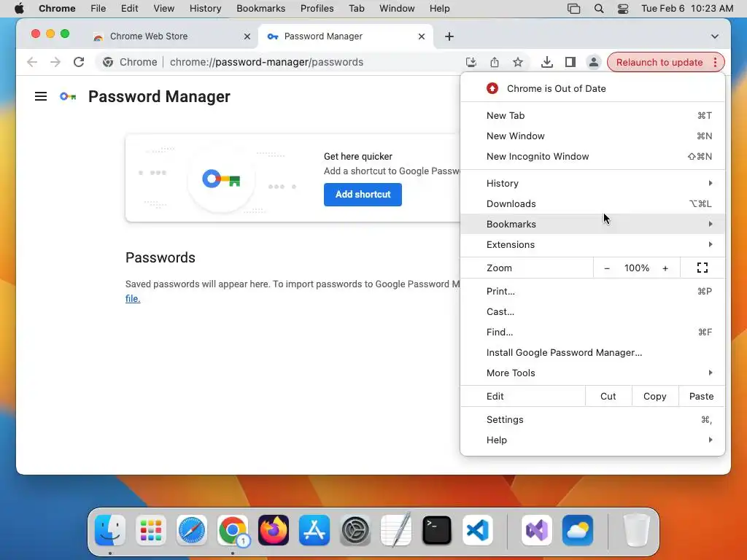Bookmark this tab with the star icon
Image resolution: width=747 pixels, height=560 pixels.
[518, 63]
